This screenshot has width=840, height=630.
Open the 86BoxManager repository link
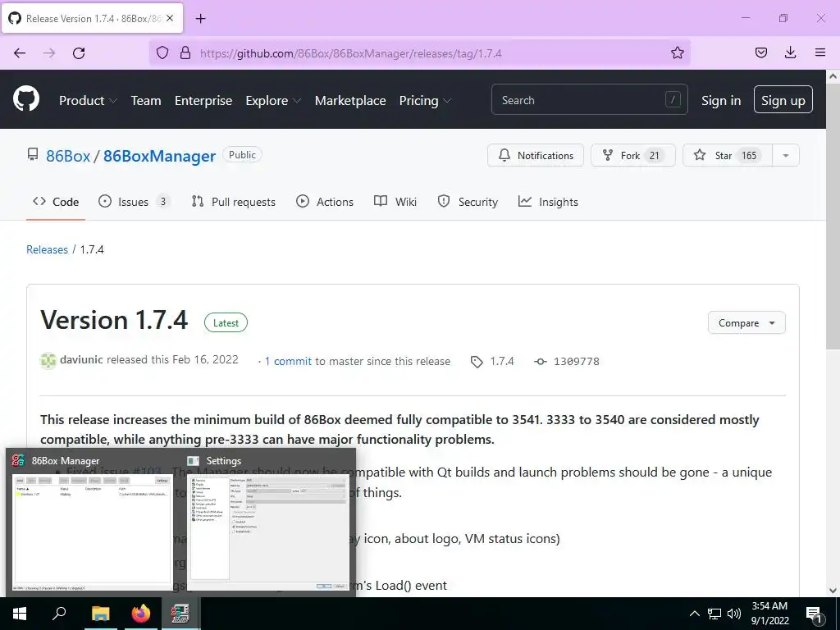pos(159,156)
